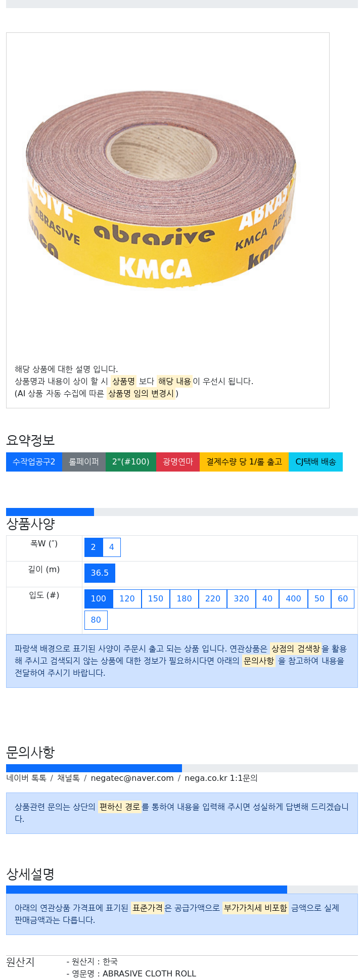Select width option 2
This screenshot has height=980, width=364.
pos(94,547)
